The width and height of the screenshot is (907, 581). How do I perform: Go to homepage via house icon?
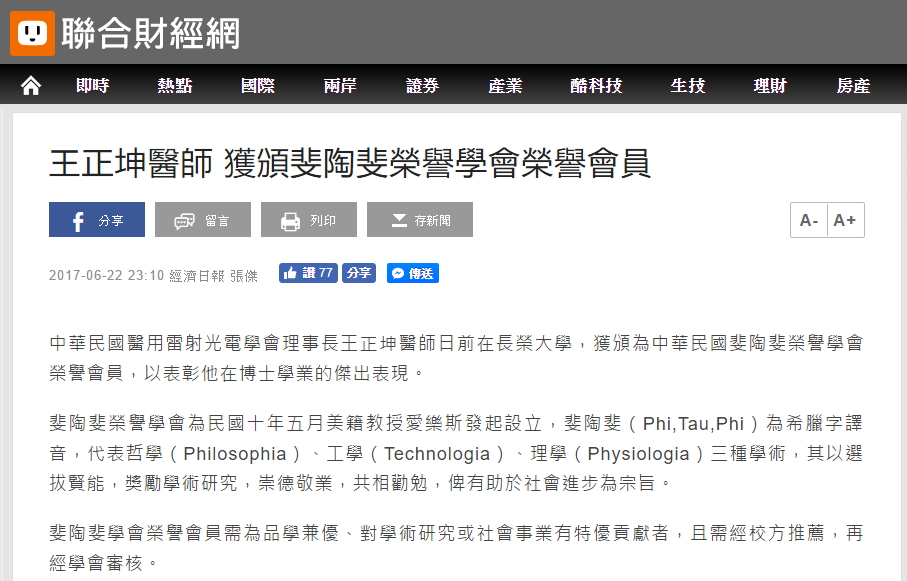(31, 86)
